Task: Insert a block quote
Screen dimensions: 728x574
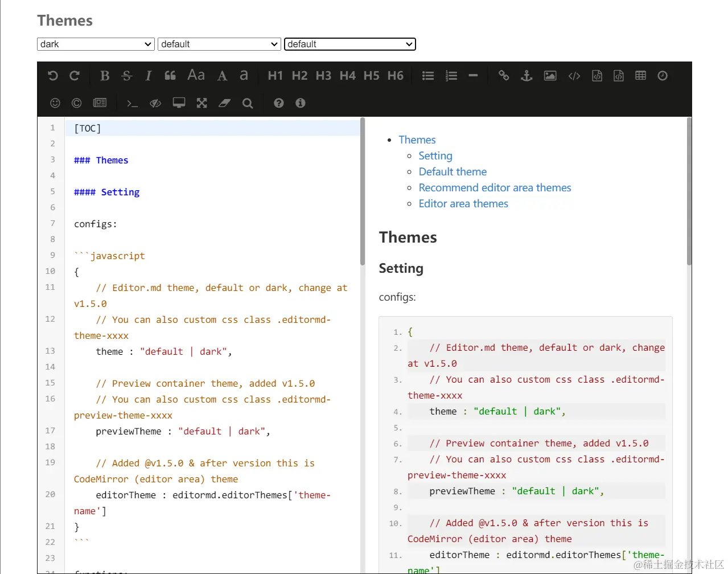Action: (170, 76)
